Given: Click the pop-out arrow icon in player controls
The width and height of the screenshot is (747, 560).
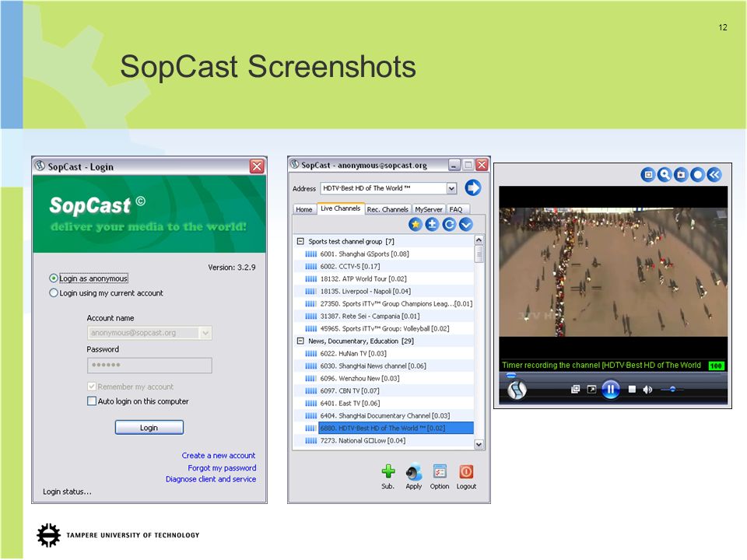Looking at the screenshot, I should [x=591, y=390].
